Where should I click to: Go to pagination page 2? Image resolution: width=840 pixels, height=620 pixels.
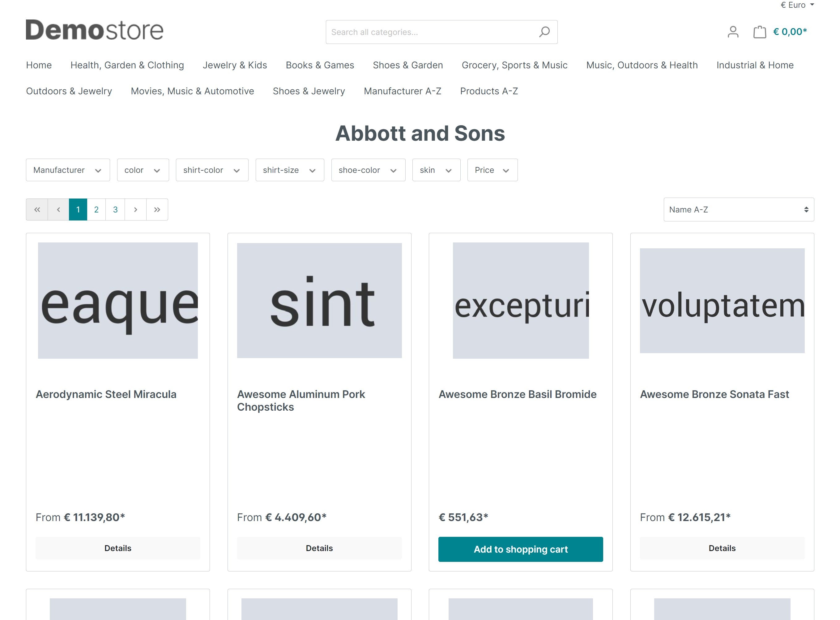click(x=96, y=209)
